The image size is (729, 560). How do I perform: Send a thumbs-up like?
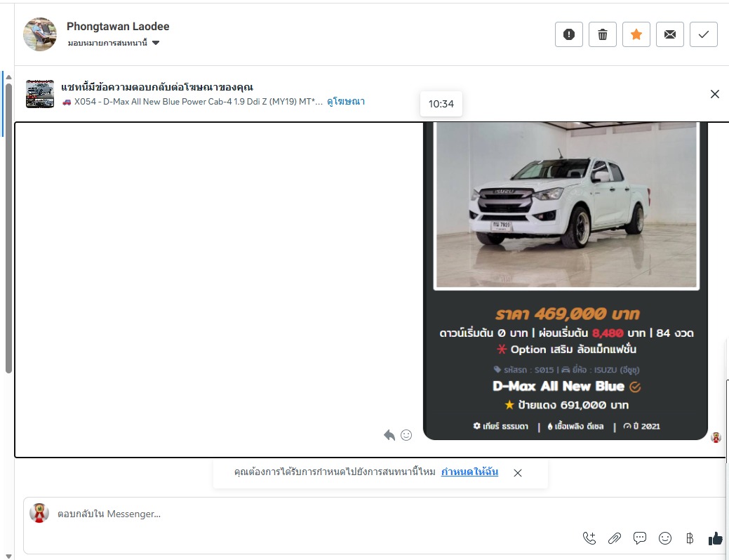716,538
